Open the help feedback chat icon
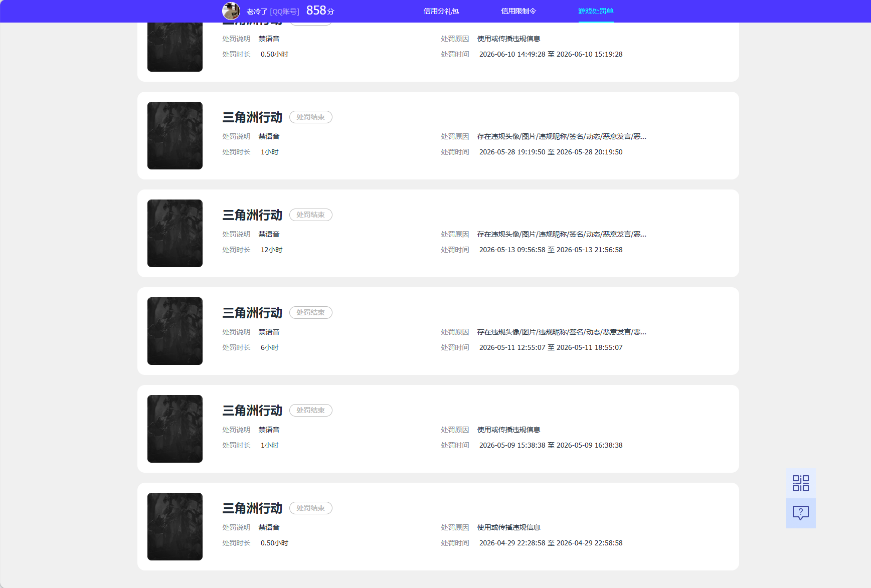Viewport: 871px width, 588px height. (x=800, y=513)
